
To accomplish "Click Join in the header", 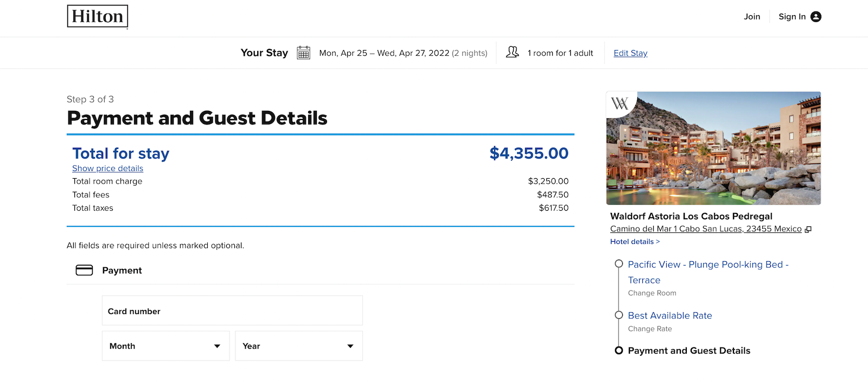I will (x=752, y=17).
